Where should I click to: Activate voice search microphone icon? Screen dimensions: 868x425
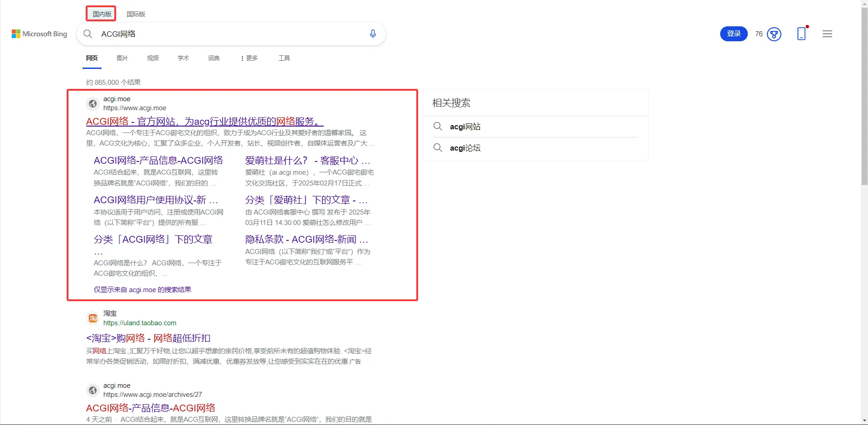373,34
